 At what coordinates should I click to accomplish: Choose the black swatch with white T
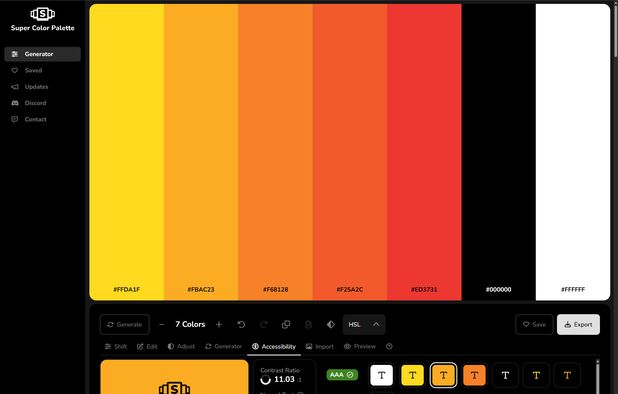pos(505,375)
